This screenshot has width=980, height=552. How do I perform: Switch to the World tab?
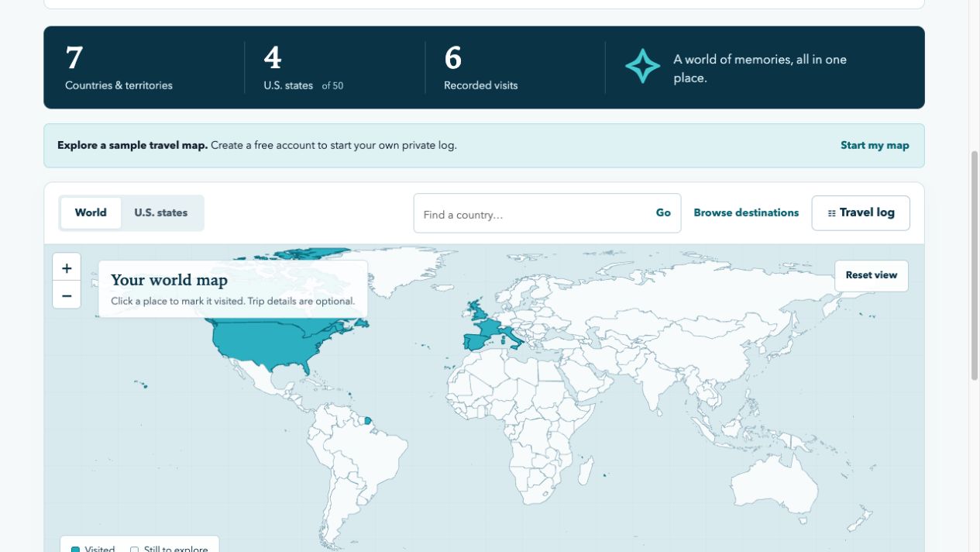(91, 212)
